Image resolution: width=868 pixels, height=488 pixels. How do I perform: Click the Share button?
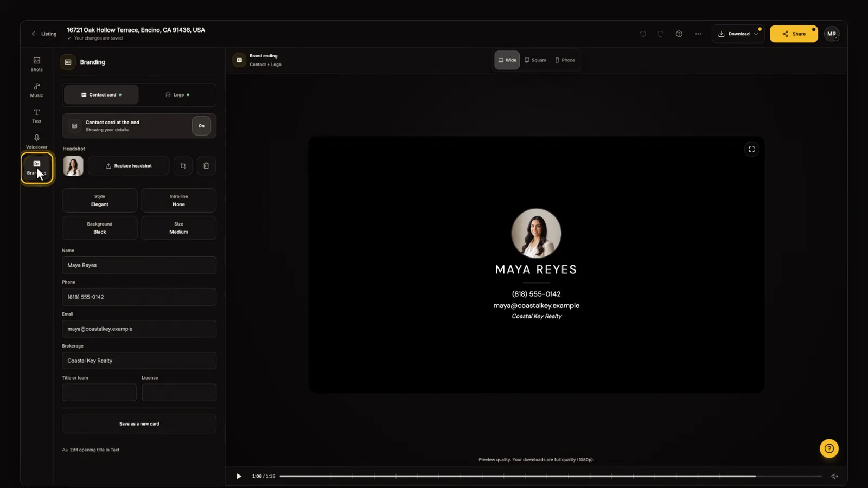pyautogui.click(x=794, y=34)
